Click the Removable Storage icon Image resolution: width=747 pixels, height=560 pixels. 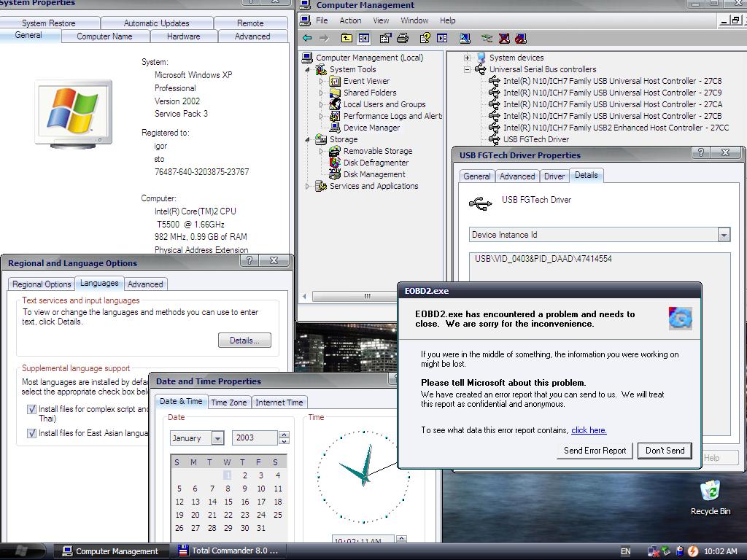click(x=335, y=151)
